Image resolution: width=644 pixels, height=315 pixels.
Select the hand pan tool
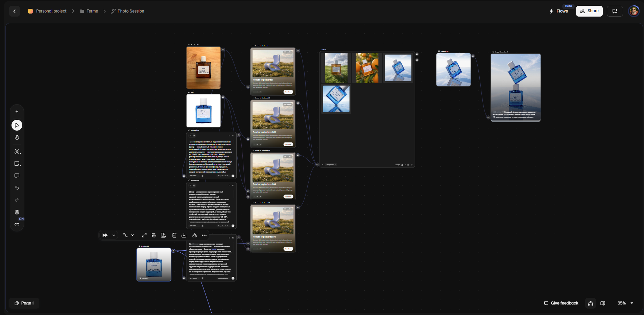(17, 137)
